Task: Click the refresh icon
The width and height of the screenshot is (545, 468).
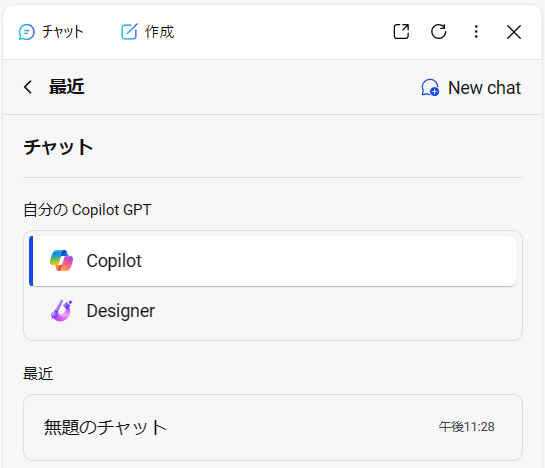Action: 439,32
